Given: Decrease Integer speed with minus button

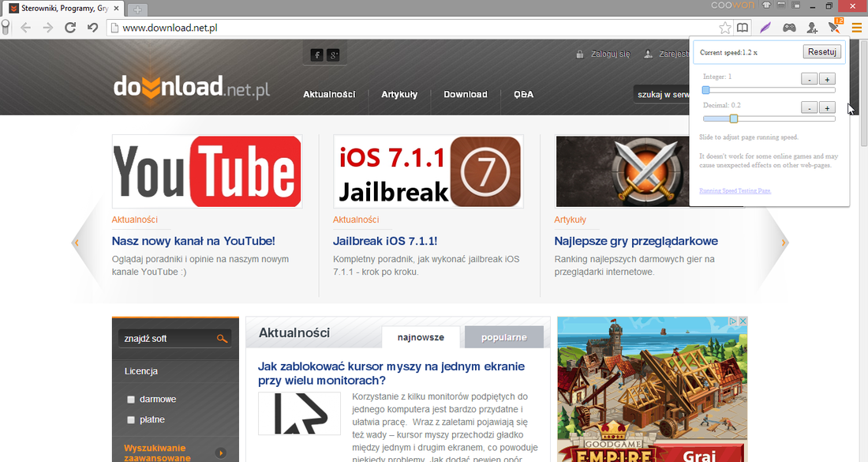Looking at the screenshot, I should coord(810,79).
